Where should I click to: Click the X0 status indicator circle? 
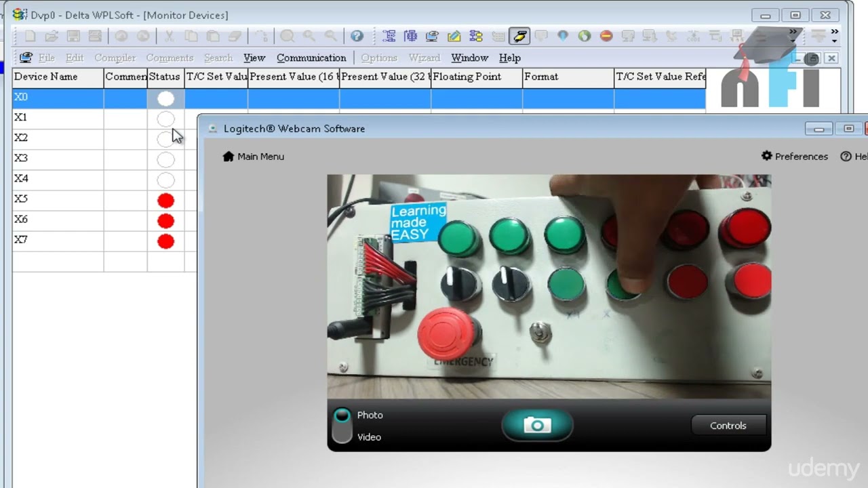[165, 99]
